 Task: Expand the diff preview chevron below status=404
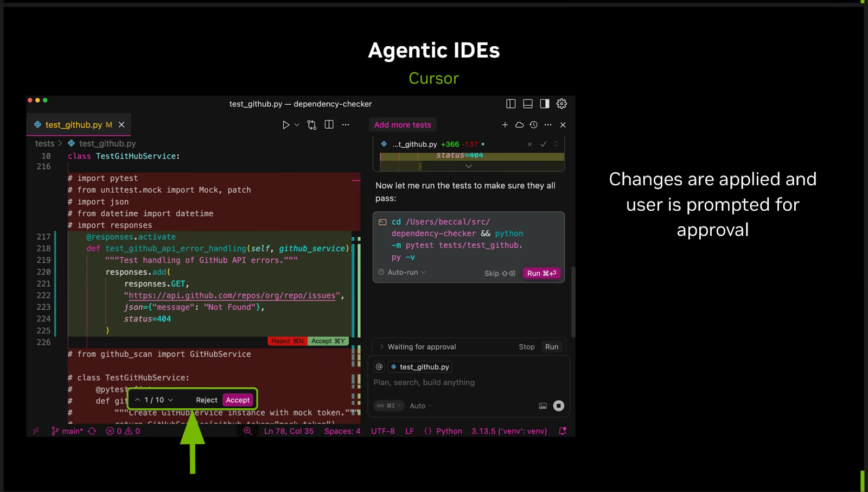pos(469,166)
